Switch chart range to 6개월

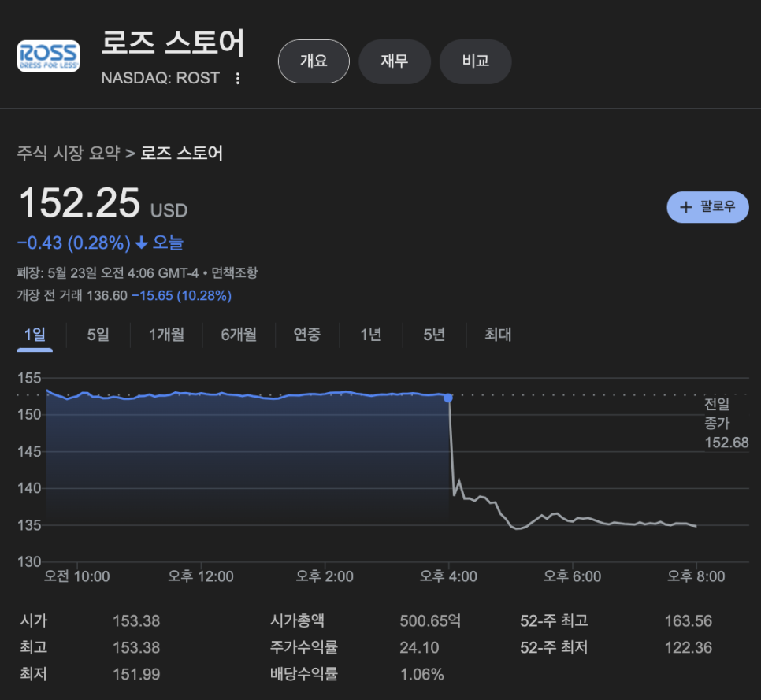(239, 335)
